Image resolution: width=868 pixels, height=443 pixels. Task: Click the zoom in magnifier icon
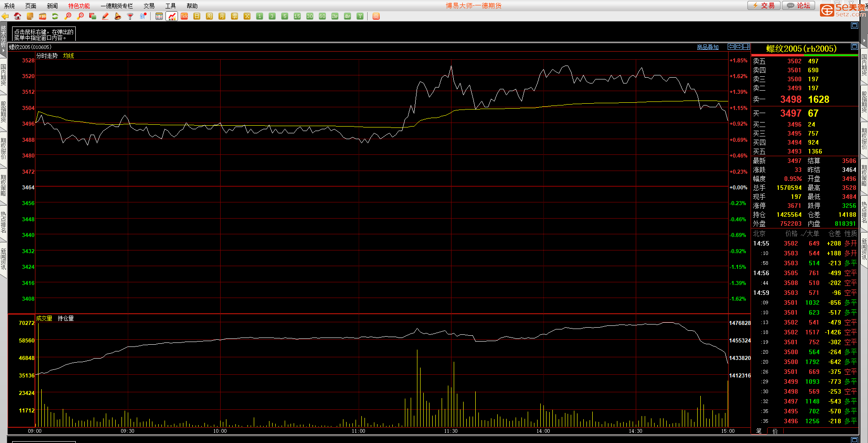click(68, 16)
